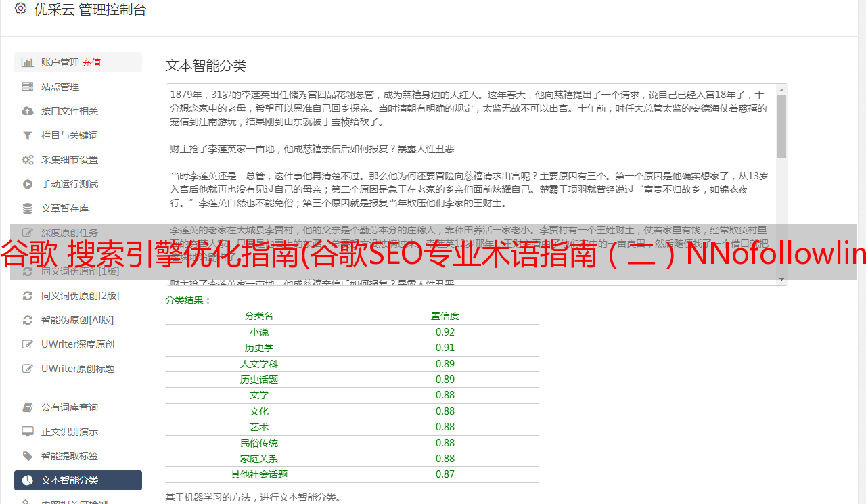Click the 其他社会话题 category cell
Screen dimensions: 866x504
(259, 474)
